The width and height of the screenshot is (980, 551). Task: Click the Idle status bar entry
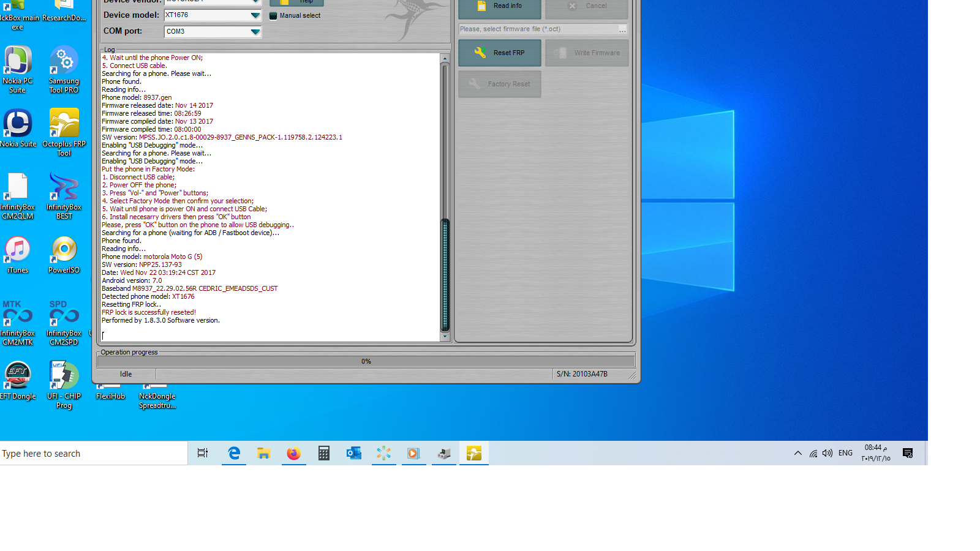click(126, 374)
